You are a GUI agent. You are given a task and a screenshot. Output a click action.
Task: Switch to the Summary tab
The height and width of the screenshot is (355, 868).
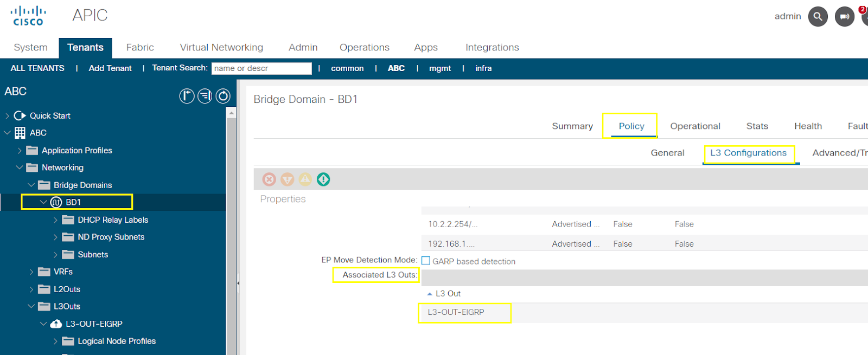pos(572,126)
